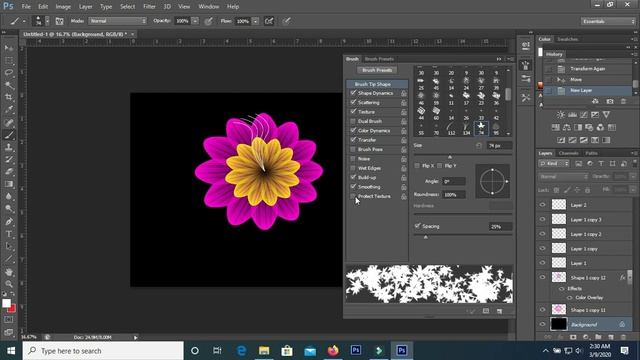This screenshot has height=360, width=640.
Task: Toggle the Texture checkbox
Action: [x=353, y=112]
